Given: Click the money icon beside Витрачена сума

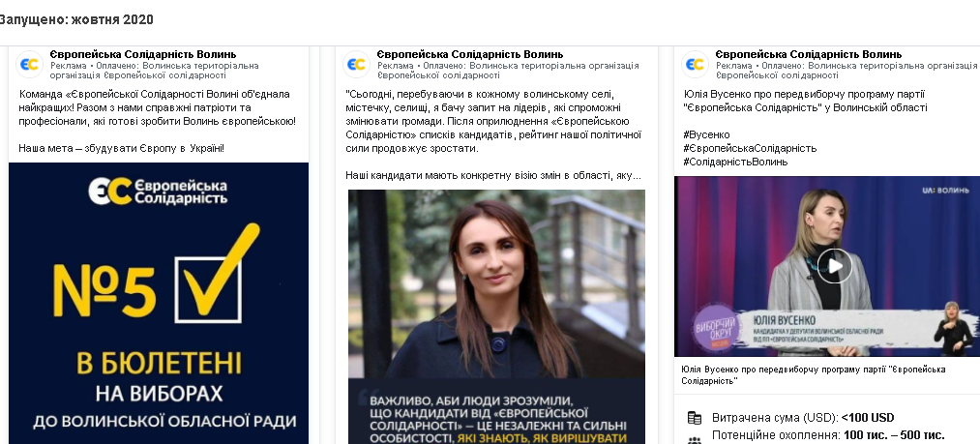Looking at the screenshot, I should point(695,418).
